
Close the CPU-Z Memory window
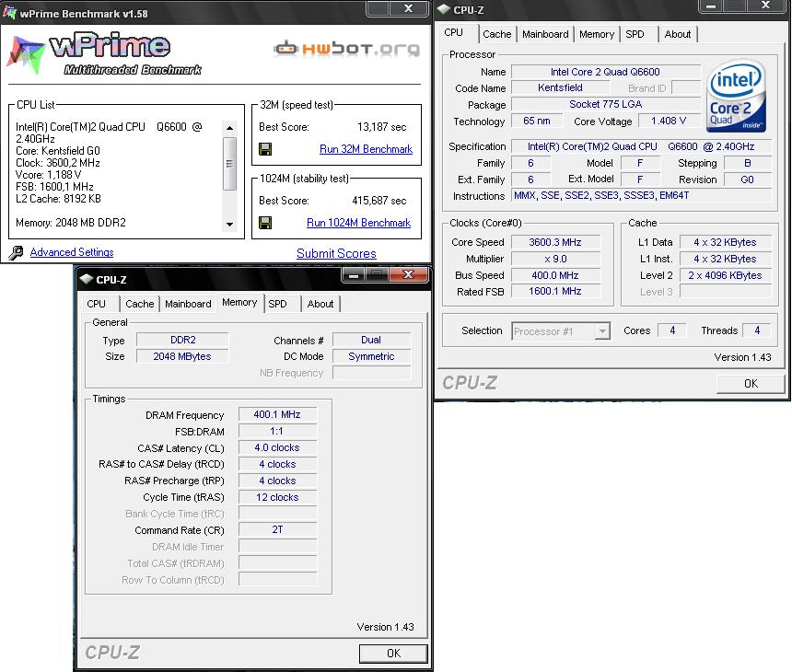tap(408, 274)
